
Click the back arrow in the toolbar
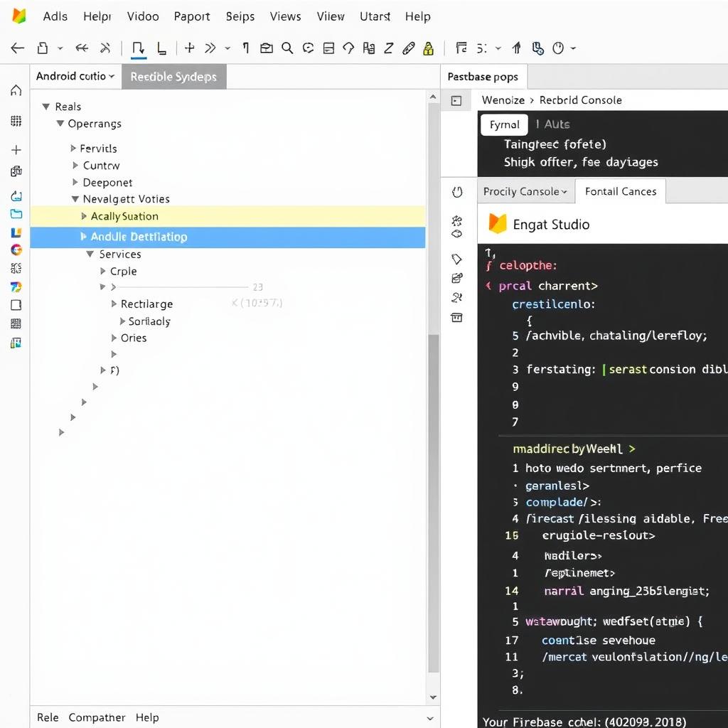[18, 48]
